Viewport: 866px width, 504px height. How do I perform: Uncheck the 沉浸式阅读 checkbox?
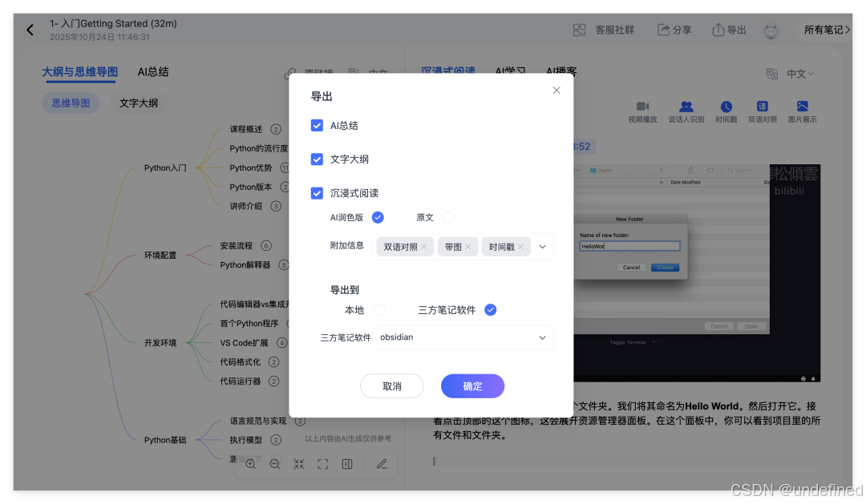317,192
